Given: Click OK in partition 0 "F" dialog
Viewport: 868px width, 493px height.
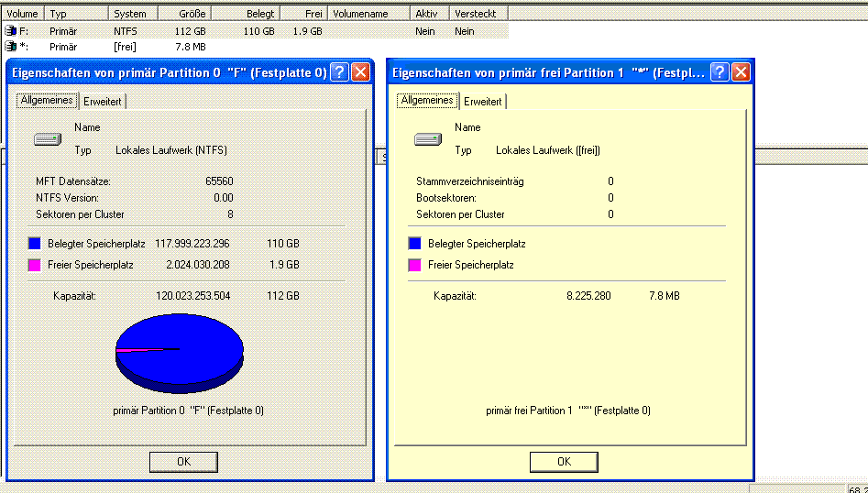Looking at the screenshot, I should coord(184,462).
